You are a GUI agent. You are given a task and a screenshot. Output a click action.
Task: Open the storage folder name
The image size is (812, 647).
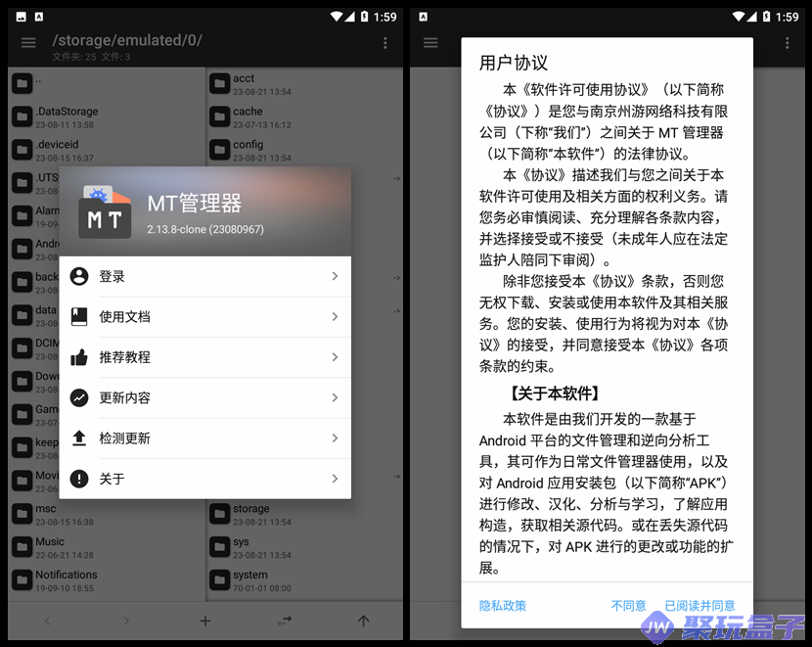(x=251, y=508)
